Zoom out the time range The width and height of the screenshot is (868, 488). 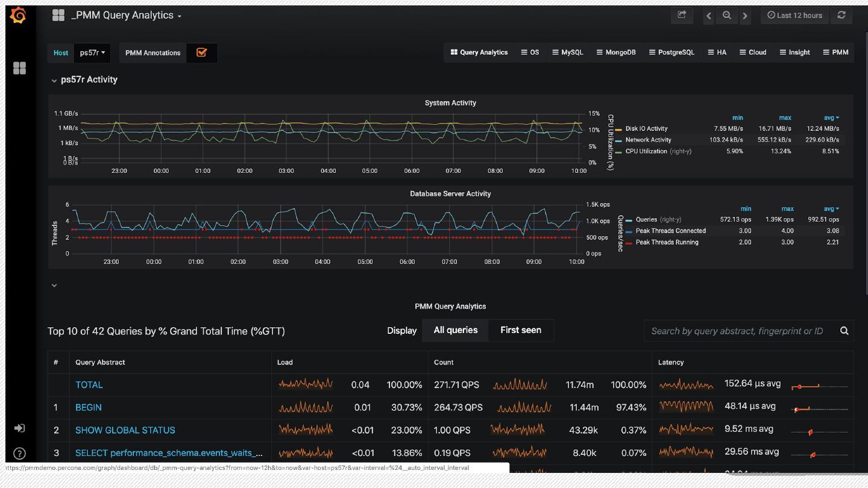coord(727,16)
